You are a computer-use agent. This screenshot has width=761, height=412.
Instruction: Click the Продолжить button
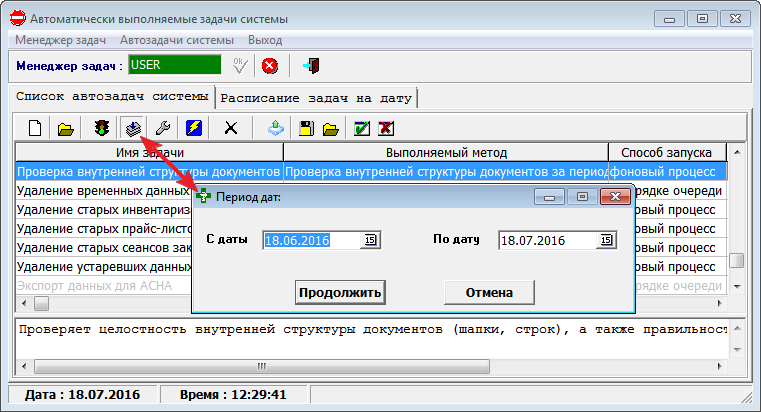pyautogui.click(x=340, y=293)
